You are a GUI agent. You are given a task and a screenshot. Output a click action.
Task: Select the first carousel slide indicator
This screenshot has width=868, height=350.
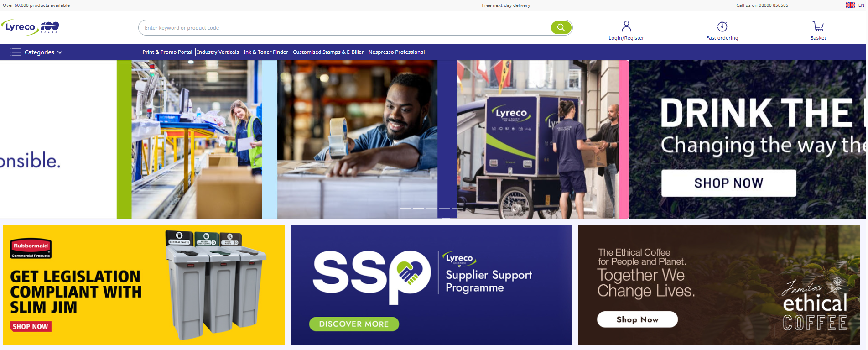tap(405, 209)
